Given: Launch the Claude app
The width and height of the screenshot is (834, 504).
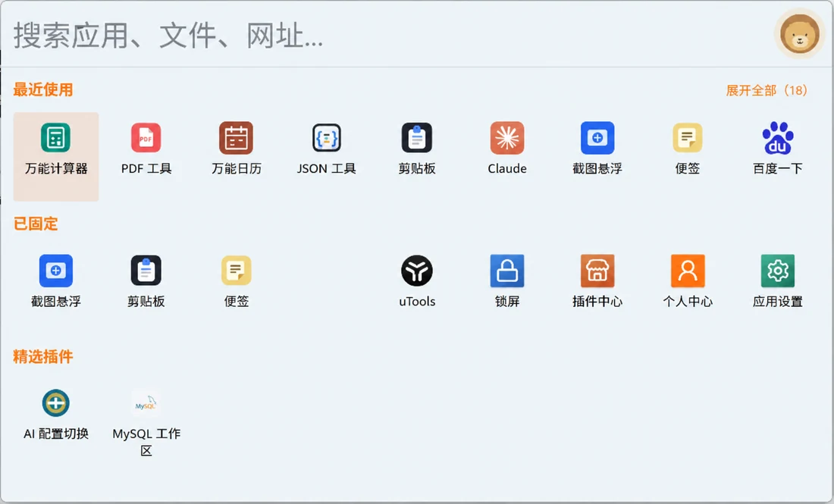Looking at the screenshot, I should point(507,149).
